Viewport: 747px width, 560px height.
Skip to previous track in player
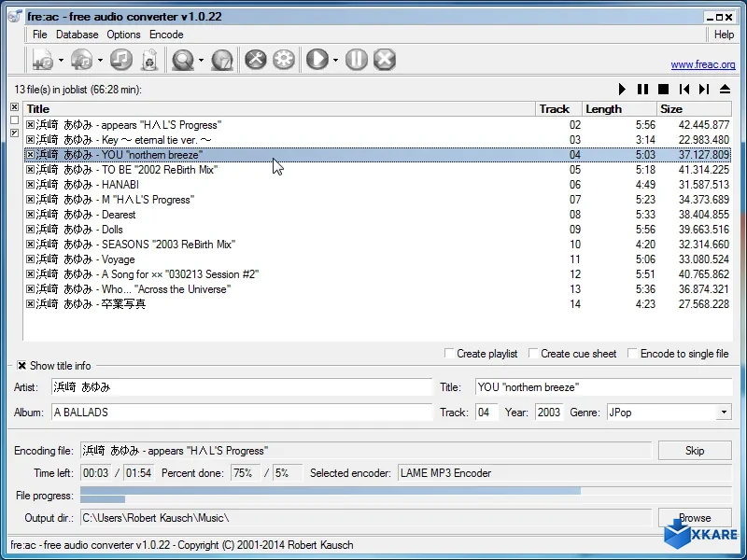click(x=684, y=89)
